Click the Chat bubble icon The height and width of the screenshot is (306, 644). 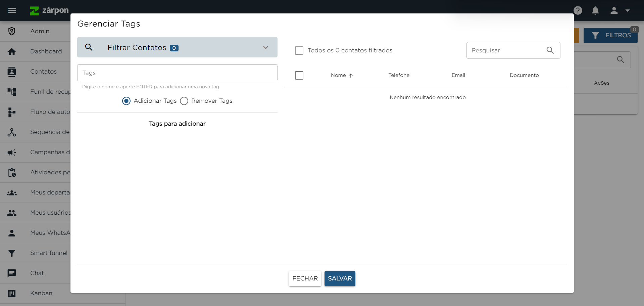[12, 273]
